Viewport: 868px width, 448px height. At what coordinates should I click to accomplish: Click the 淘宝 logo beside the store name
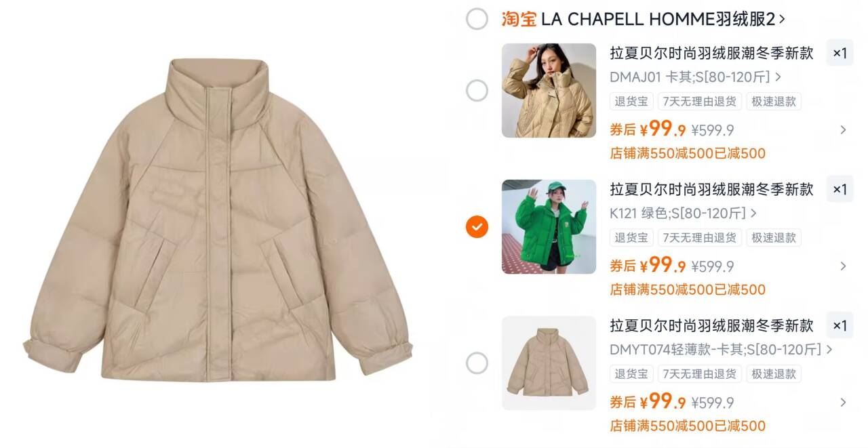519,20
